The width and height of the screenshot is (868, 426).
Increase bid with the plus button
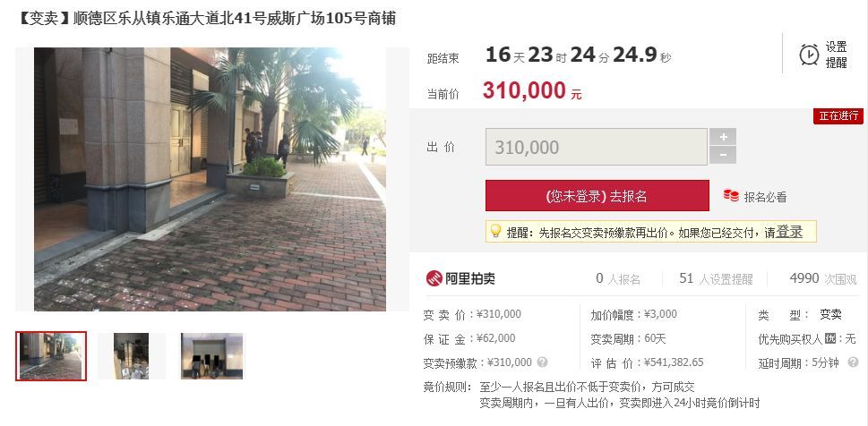pos(722,137)
